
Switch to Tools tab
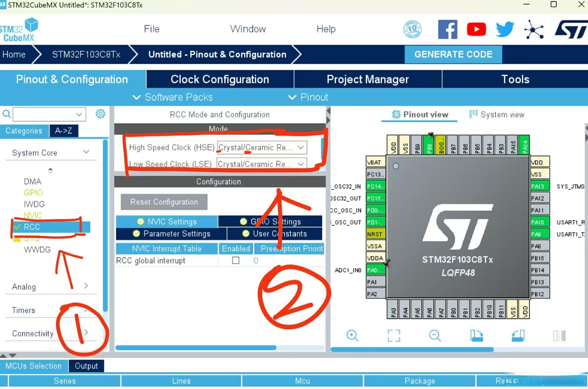coord(515,79)
